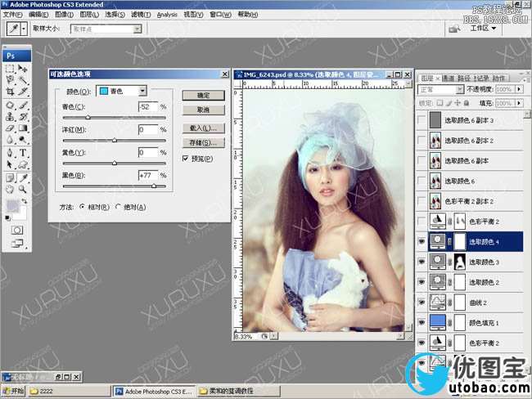Image resolution: width=532 pixels, height=399 pixels.
Task: Select the Custom Shape tool
Action: [23, 164]
